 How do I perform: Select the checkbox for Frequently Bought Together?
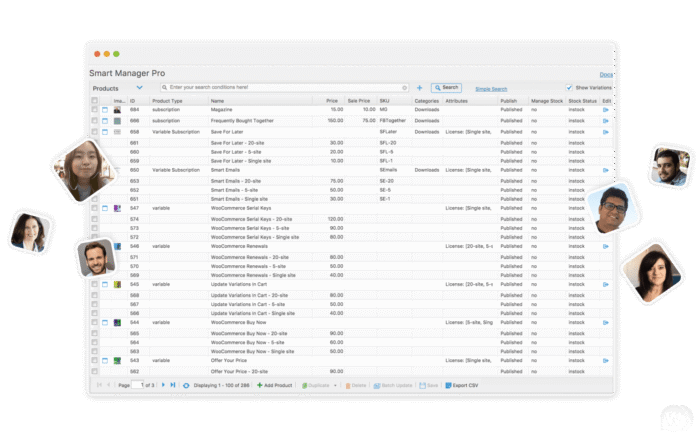click(x=94, y=121)
